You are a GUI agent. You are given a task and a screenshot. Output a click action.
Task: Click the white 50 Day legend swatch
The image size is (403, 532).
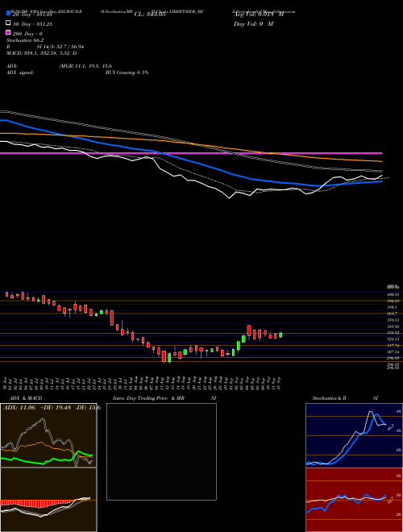(x=8, y=23)
